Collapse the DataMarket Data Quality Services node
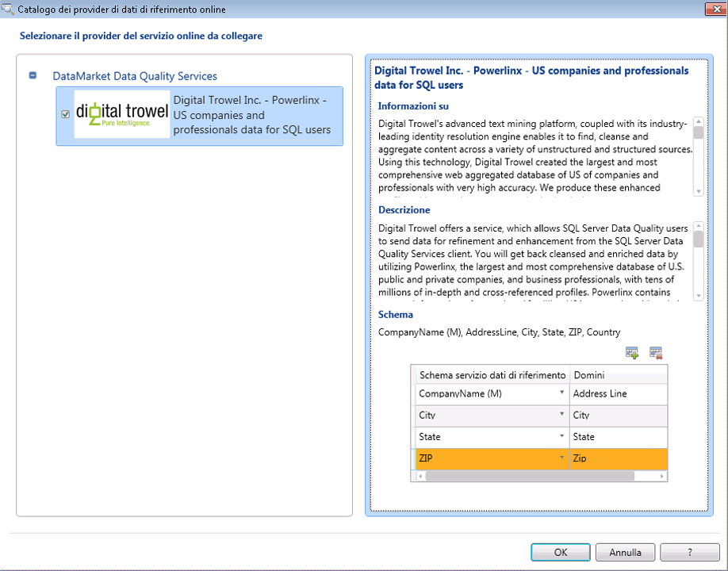 point(33,76)
